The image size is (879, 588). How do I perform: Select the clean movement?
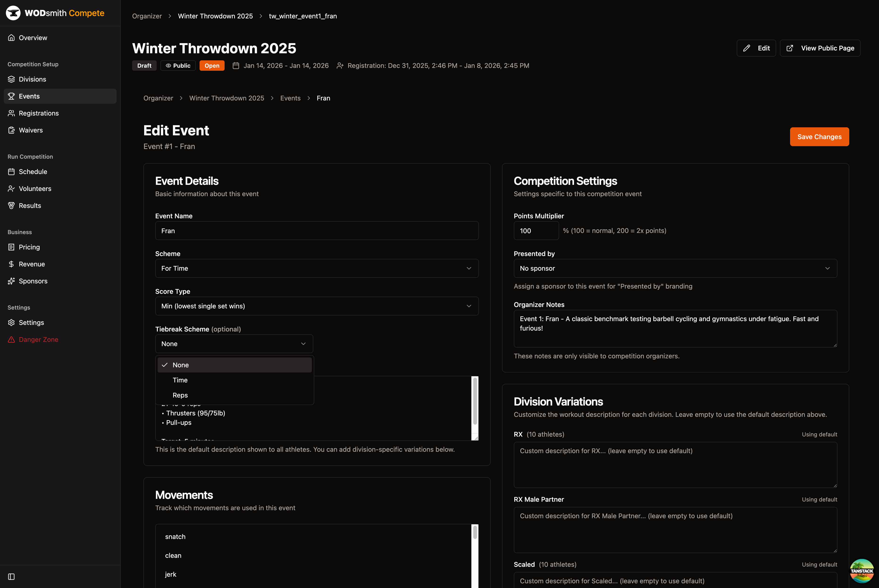click(x=173, y=555)
